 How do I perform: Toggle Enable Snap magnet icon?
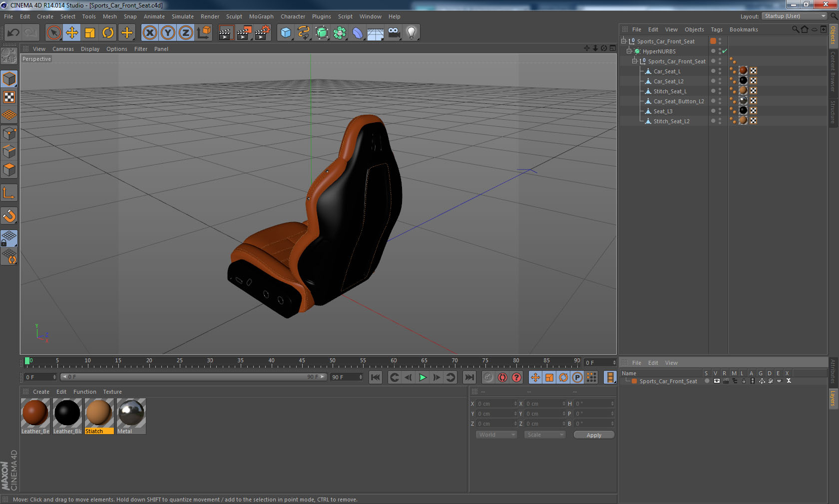tap(9, 216)
